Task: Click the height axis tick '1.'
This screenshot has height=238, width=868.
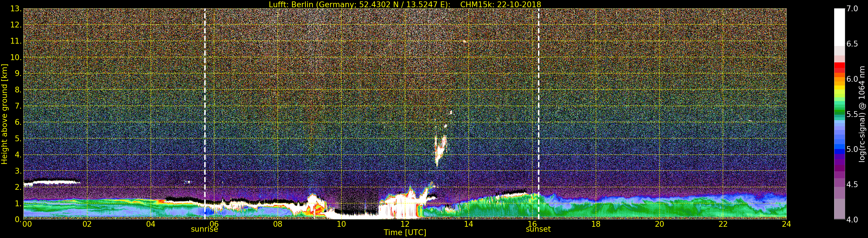Action: click(x=18, y=203)
